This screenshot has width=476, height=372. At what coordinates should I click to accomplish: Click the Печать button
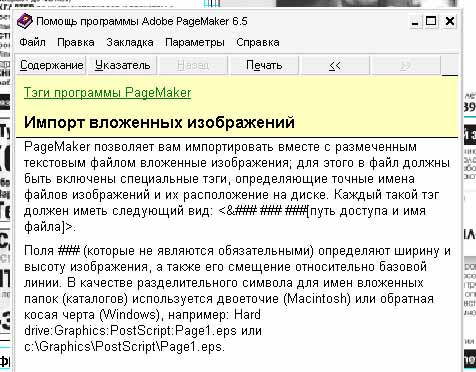click(x=264, y=65)
